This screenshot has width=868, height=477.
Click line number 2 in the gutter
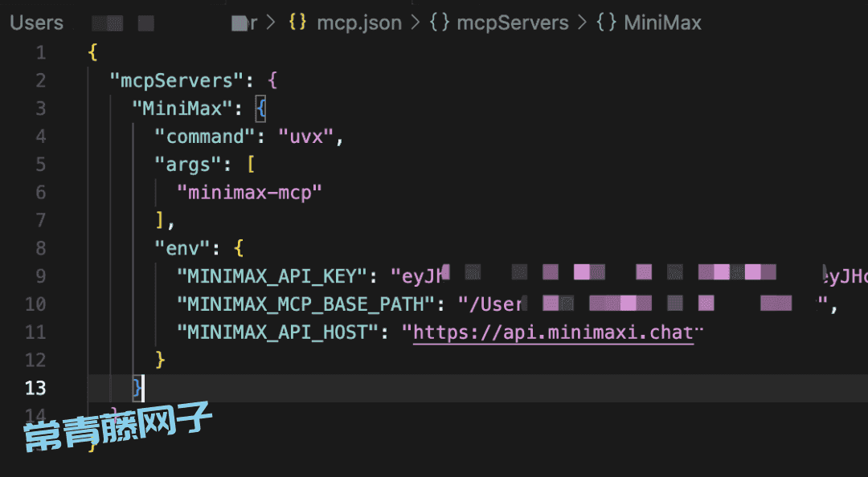click(40, 81)
